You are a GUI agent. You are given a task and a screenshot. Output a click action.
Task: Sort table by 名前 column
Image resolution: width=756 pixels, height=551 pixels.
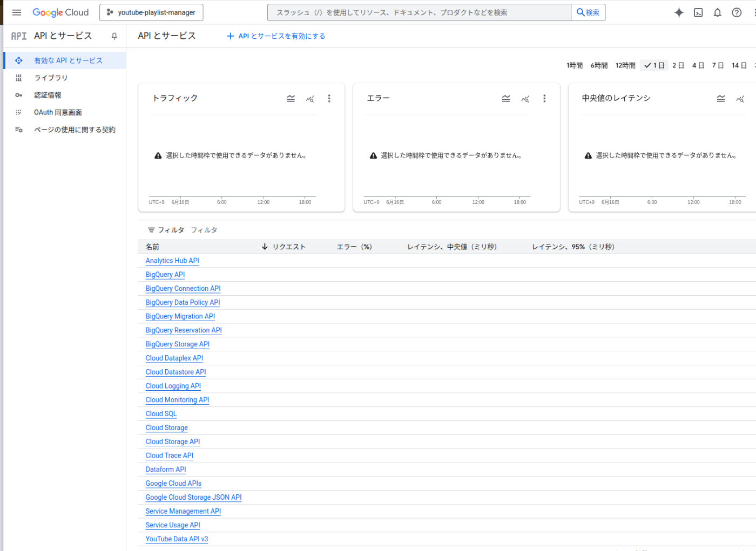pyautogui.click(x=152, y=247)
